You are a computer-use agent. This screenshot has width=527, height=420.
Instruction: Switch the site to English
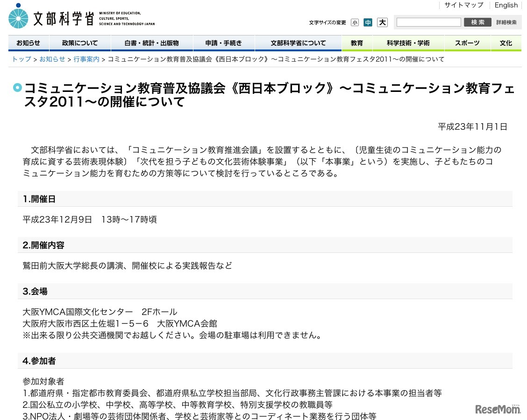tap(506, 5)
